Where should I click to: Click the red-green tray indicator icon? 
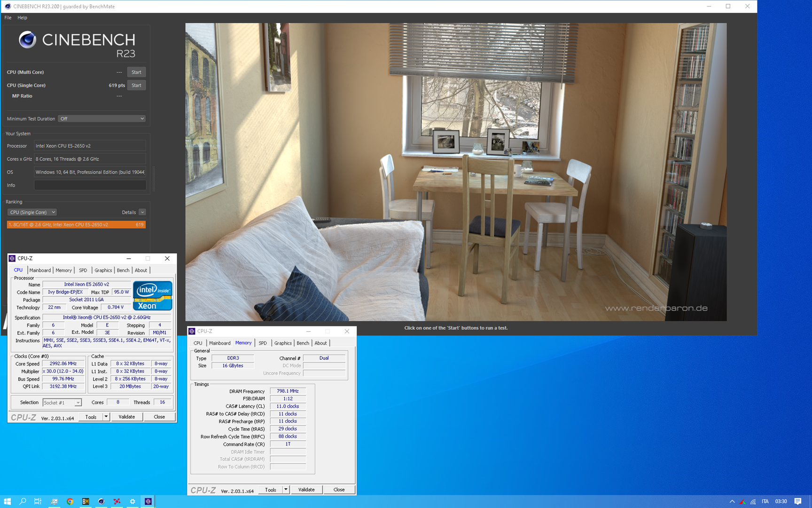pyautogui.click(x=742, y=501)
